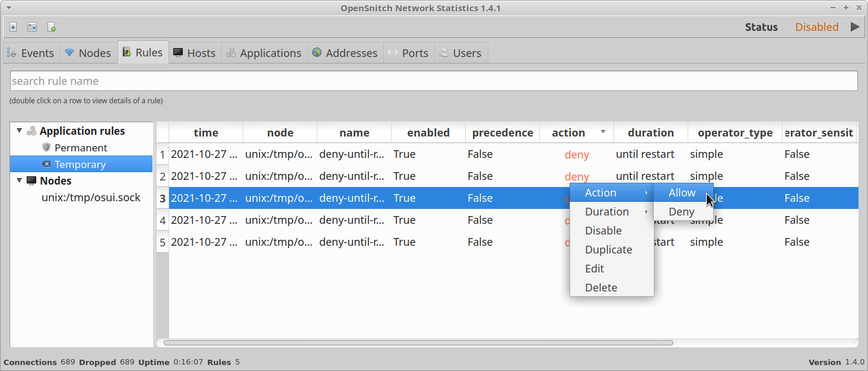Expand the Duration submenu arrow
The width and height of the screenshot is (868, 371).
646,212
